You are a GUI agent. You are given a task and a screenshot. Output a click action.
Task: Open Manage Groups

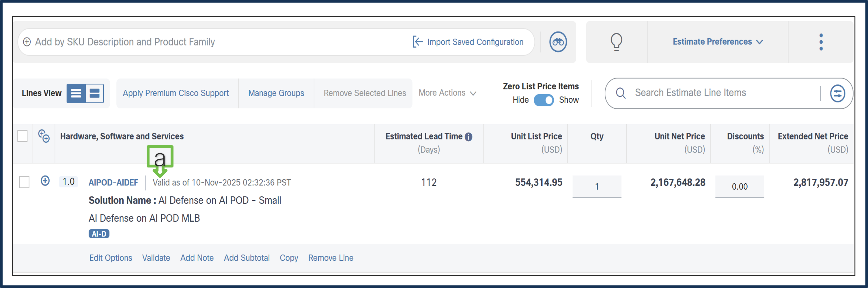click(x=276, y=93)
